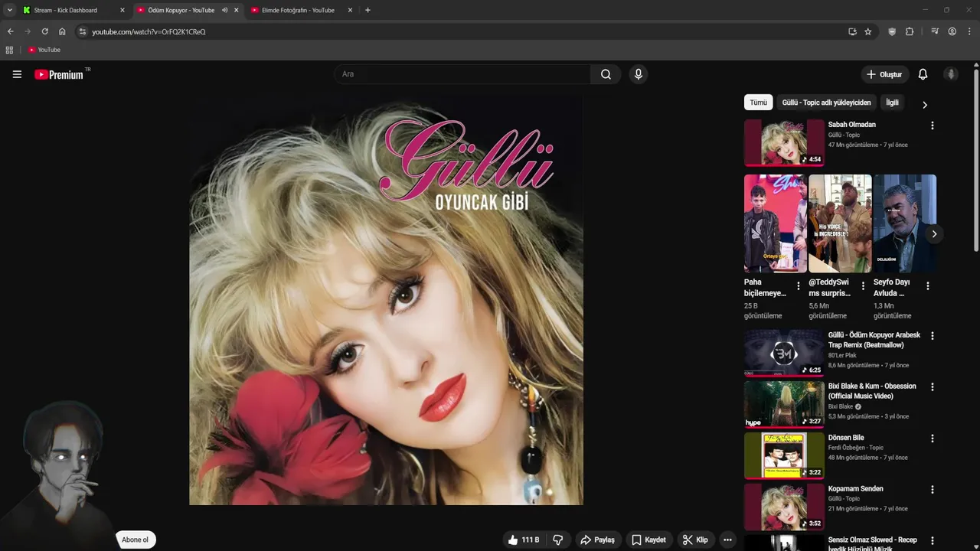Open Bixi Blake Obsession video thumbnail
Viewport: 980px width, 551px height.
(x=784, y=405)
